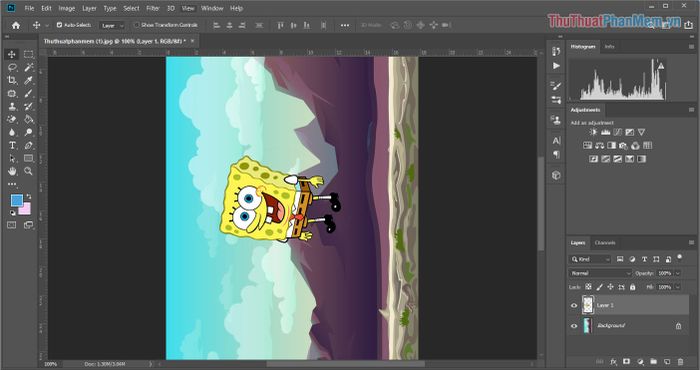Click the Layer 1 thumbnail
700x370 pixels.
click(588, 305)
